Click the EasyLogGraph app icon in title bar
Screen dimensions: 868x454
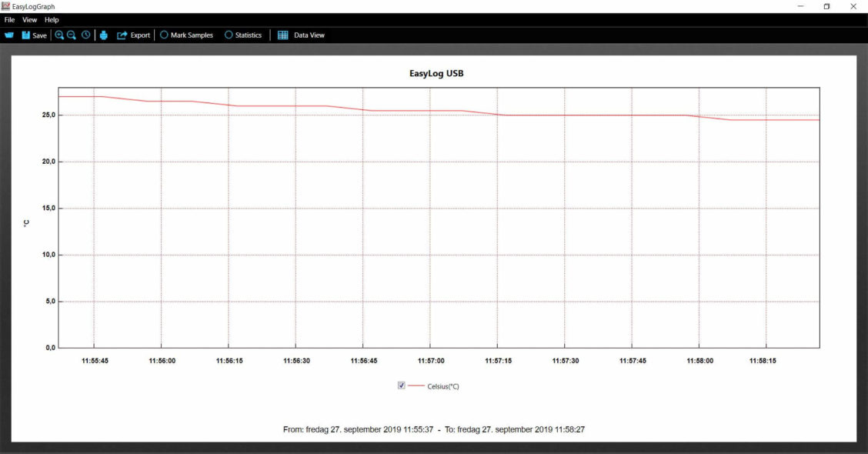pyautogui.click(x=6, y=6)
